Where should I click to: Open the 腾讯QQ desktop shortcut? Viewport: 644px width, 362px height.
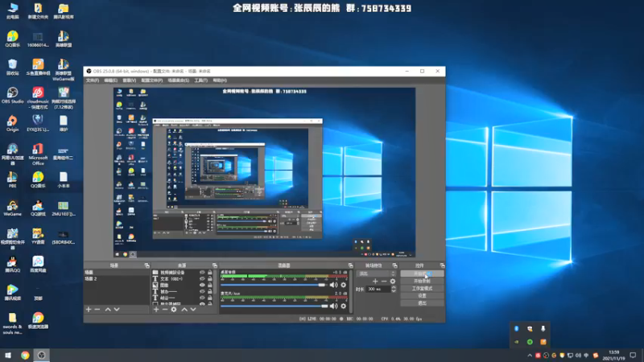(x=12, y=265)
